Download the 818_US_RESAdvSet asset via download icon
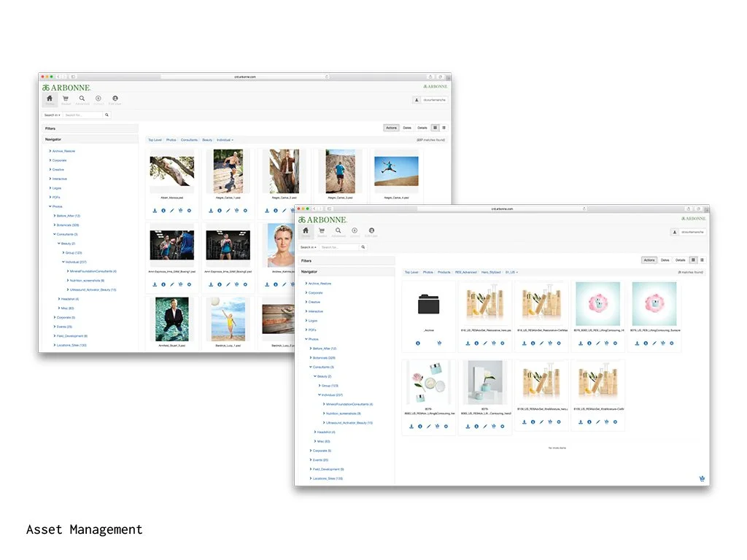 pyautogui.click(x=468, y=343)
